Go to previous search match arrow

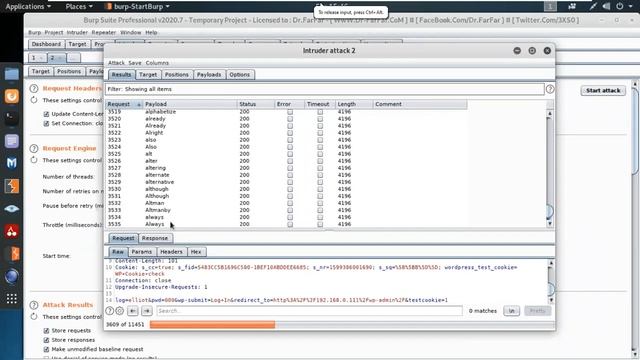point(133,311)
